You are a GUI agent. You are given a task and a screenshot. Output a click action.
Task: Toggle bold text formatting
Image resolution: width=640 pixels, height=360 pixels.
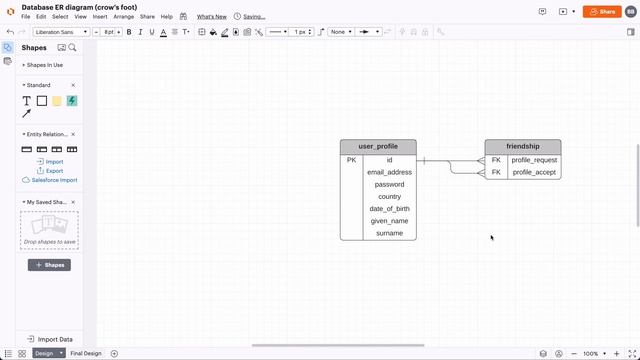click(129, 32)
